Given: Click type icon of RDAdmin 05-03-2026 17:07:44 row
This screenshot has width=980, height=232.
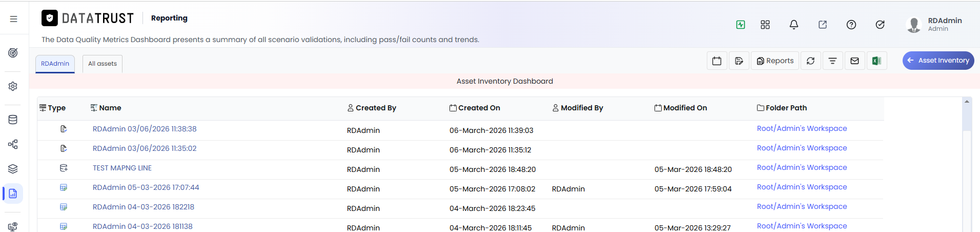Looking at the screenshot, I should pos(64,187).
